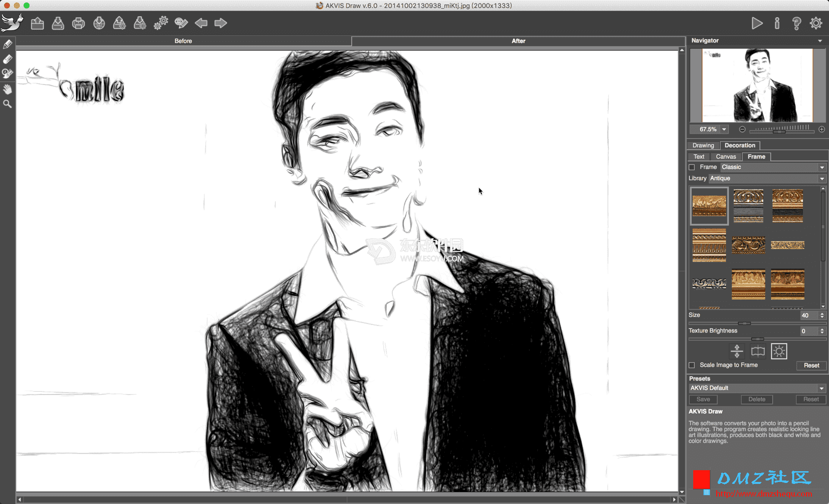Open the Decoration tab
The width and height of the screenshot is (829, 504).
point(740,146)
